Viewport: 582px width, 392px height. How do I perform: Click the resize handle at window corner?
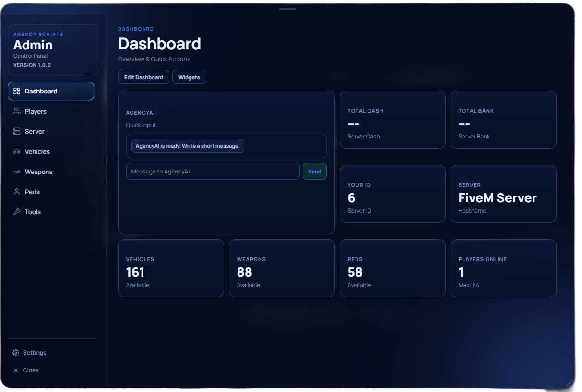[570, 382]
